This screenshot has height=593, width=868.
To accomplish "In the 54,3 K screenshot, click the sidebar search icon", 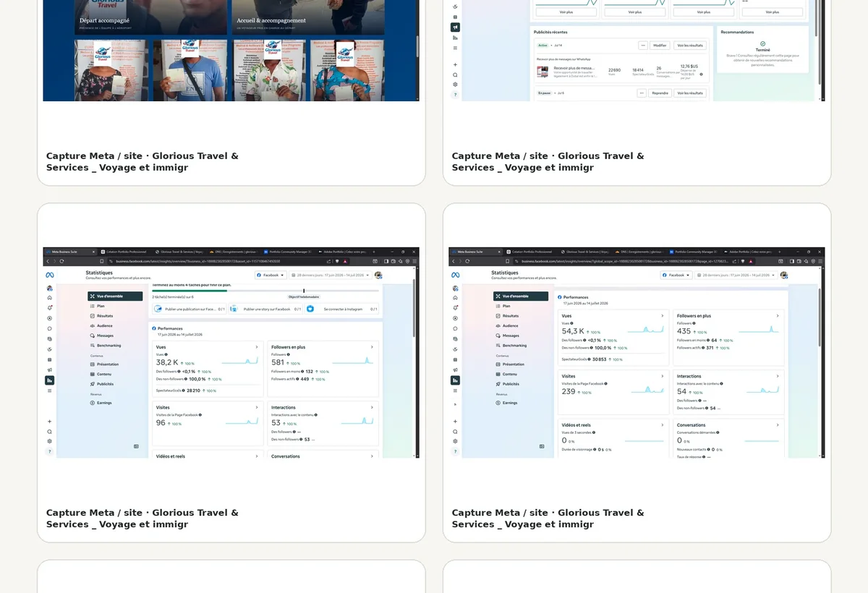I will tap(455, 432).
